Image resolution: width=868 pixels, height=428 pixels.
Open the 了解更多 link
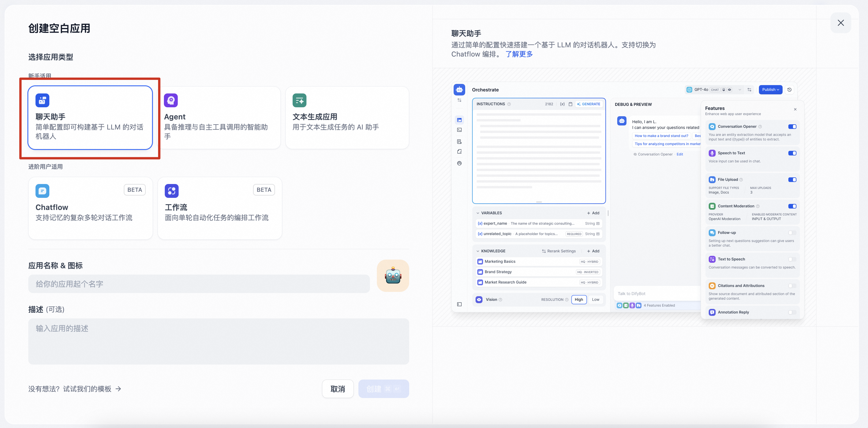click(519, 54)
